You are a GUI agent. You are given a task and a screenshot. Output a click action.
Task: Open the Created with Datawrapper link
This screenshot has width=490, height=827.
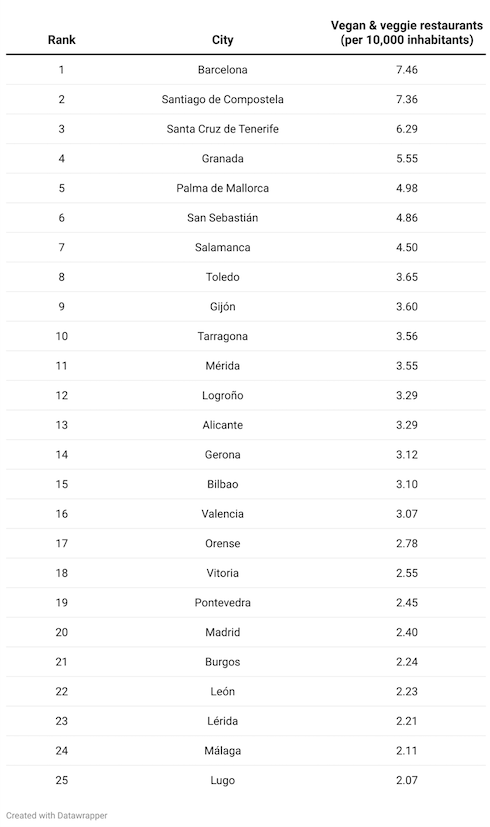[x=56, y=815]
